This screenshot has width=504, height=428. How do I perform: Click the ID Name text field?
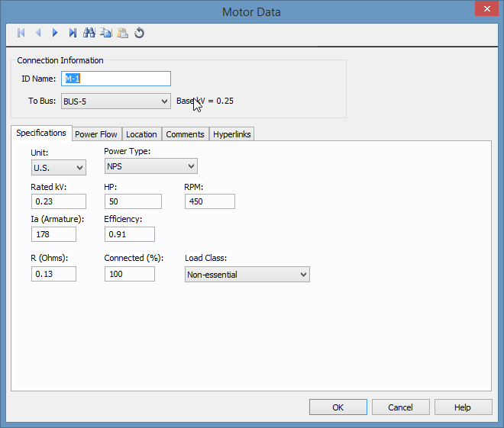(116, 79)
